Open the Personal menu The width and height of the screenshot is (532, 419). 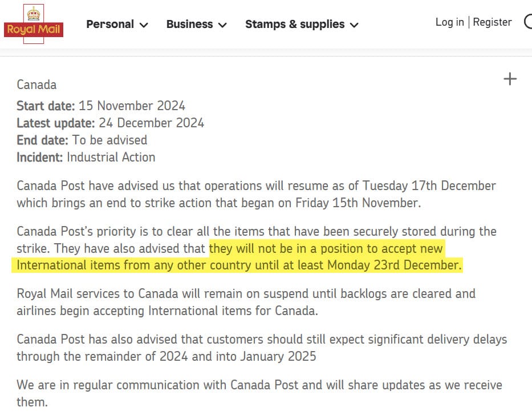tap(110, 24)
